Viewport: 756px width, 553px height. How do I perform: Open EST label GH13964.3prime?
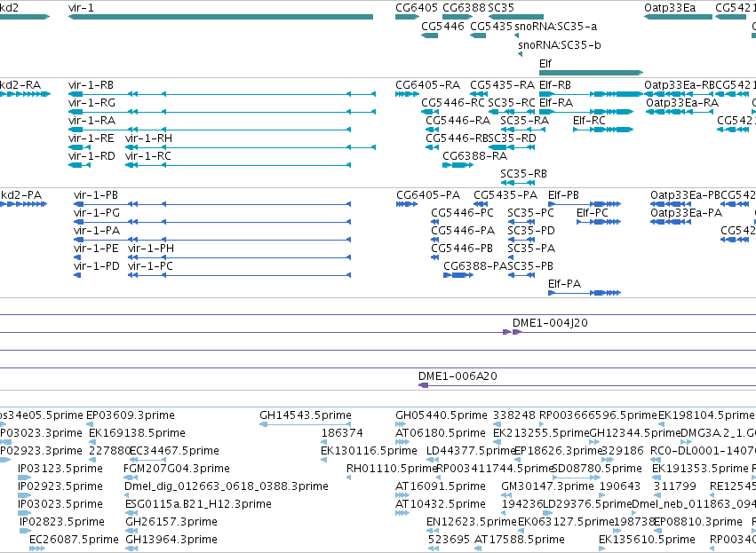pos(171,540)
